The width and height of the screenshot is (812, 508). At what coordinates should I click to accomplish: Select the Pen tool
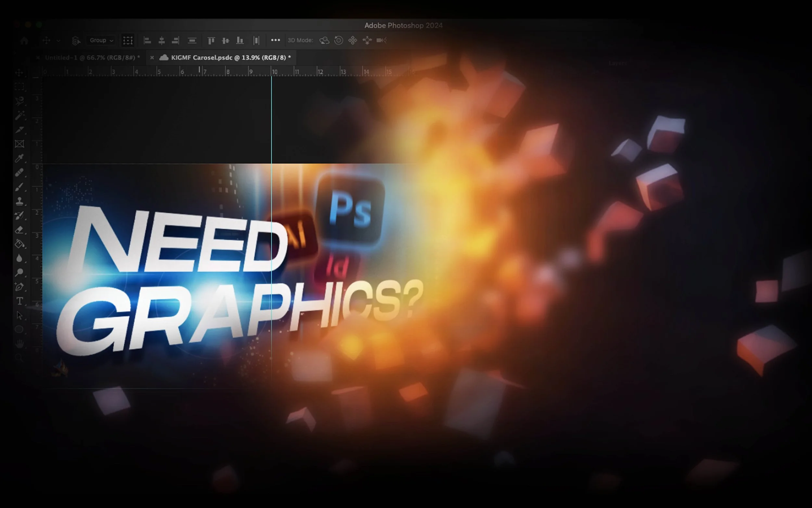(19, 287)
